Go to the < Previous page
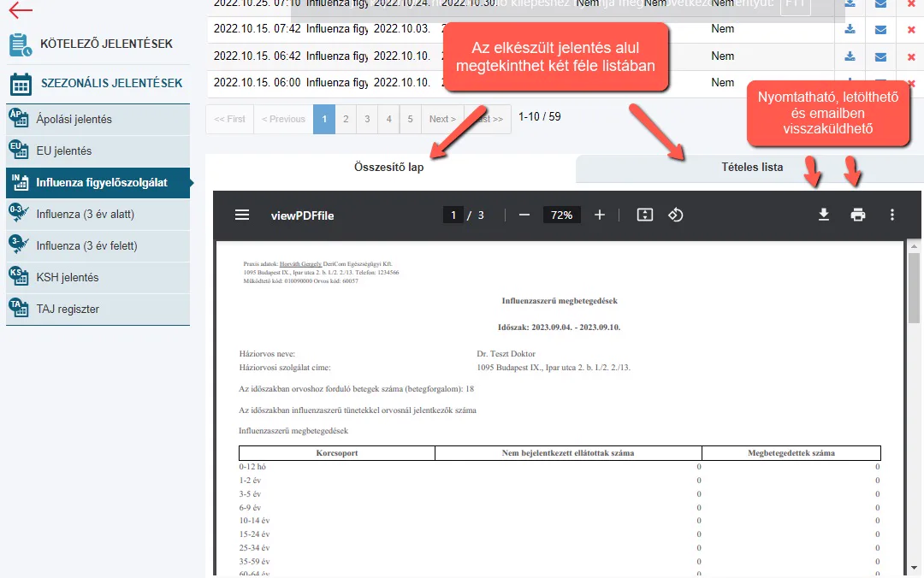 283,119
